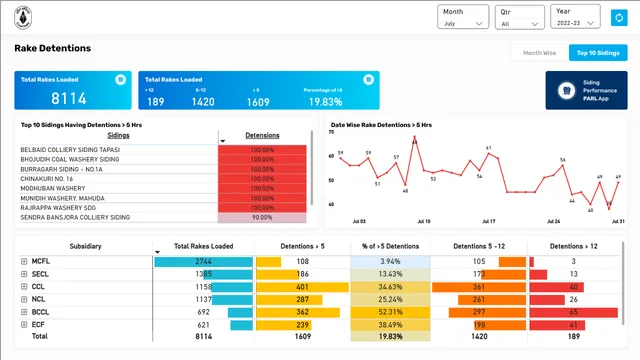Open the Month dropdown
The width and height of the screenshot is (640, 360).
463,17
